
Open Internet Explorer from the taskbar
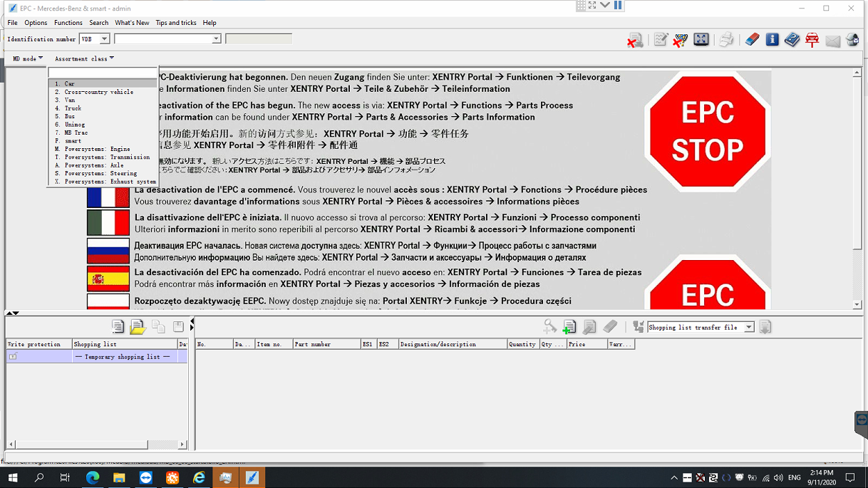point(199,477)
